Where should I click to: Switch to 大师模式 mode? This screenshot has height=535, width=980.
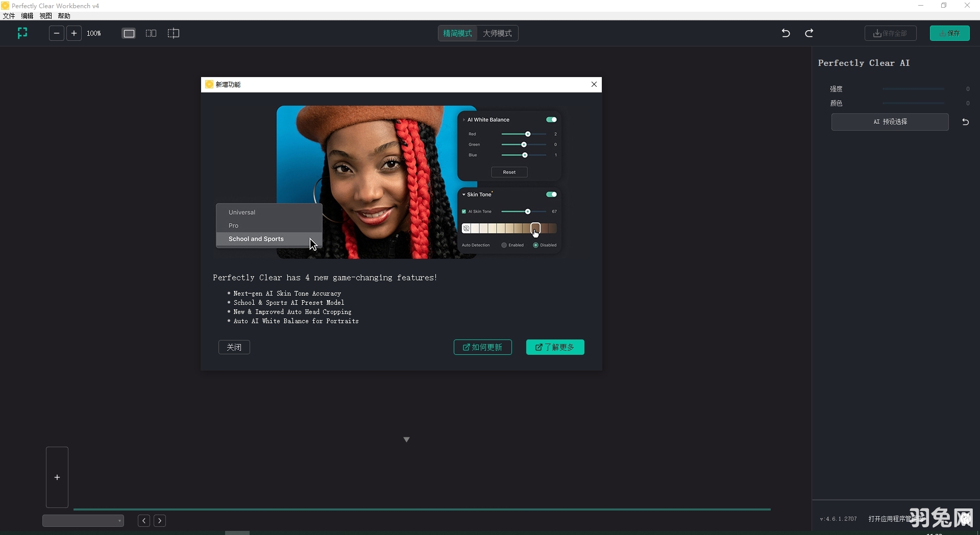497,33
